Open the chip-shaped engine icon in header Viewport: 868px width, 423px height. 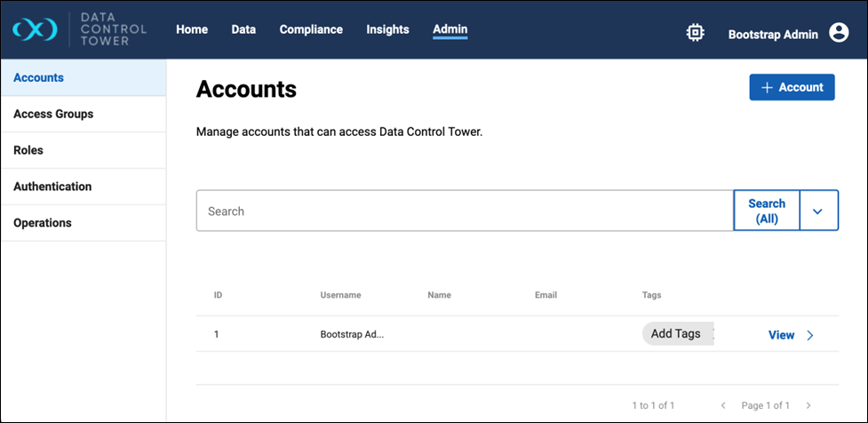click(x=695, y=33)
